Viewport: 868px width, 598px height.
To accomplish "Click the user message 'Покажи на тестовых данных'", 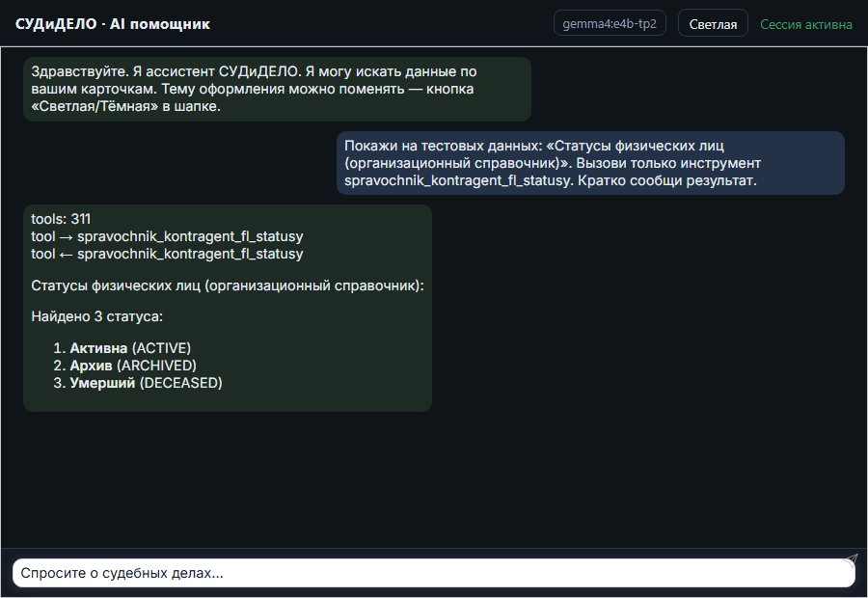I will [x=590, y=163].
